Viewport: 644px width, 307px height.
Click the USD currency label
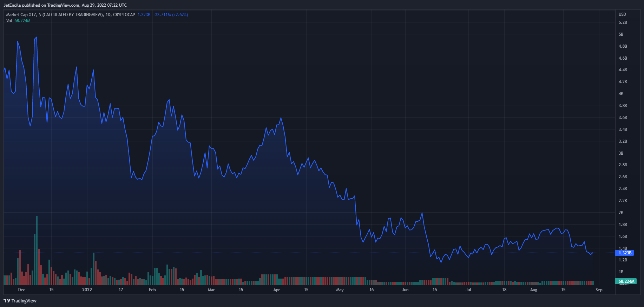(x=622, y=14)
